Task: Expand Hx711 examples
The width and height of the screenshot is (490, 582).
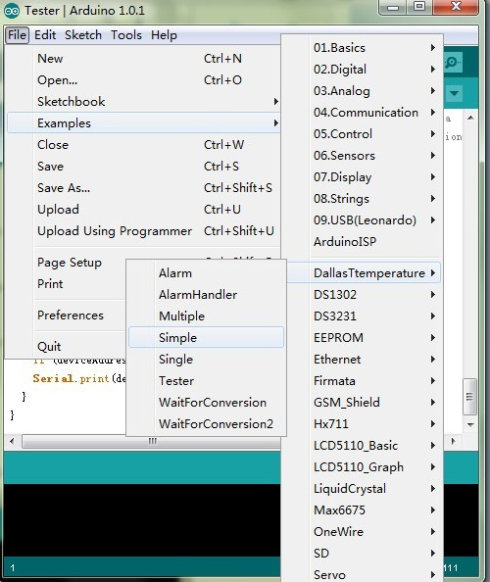Action: click(362, 424)
